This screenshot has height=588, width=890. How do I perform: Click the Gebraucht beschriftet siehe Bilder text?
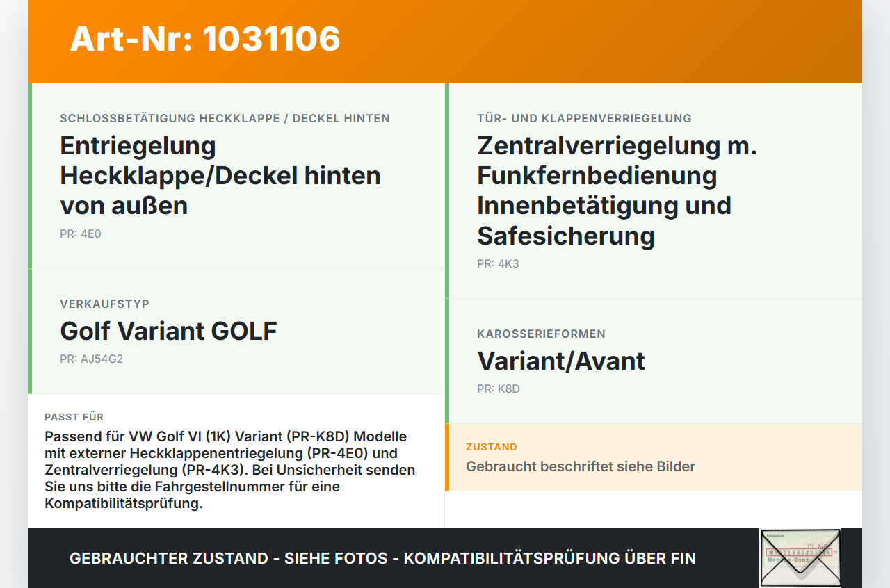581,466
